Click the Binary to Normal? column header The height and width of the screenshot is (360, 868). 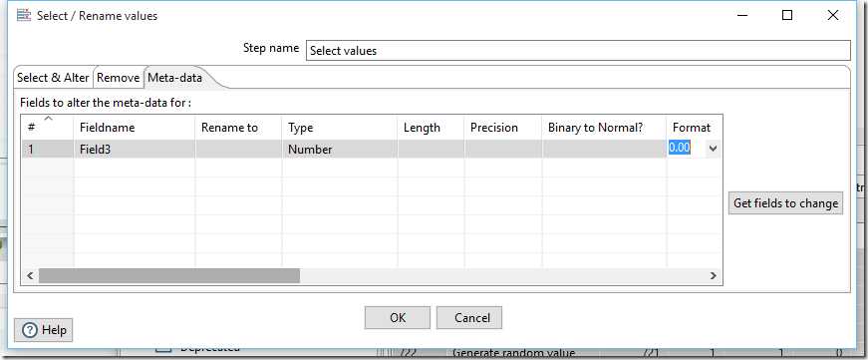[x=604, y=128]
